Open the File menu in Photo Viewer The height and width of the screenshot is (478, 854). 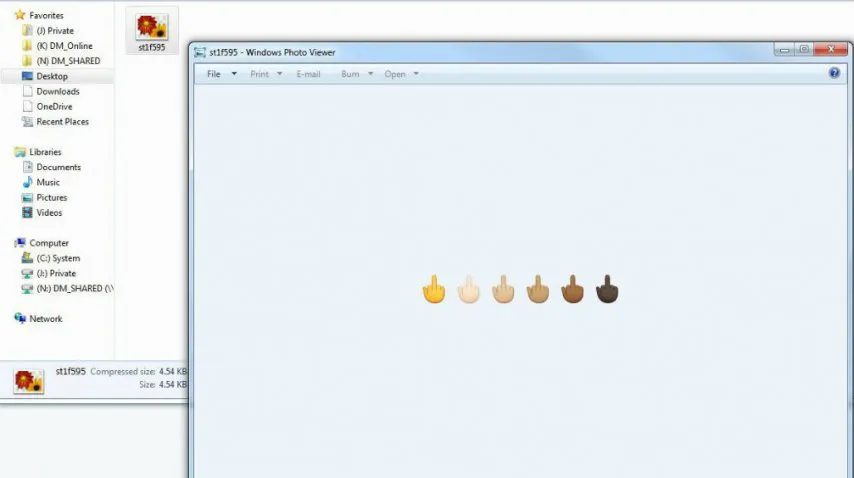[x=213, y=74]
